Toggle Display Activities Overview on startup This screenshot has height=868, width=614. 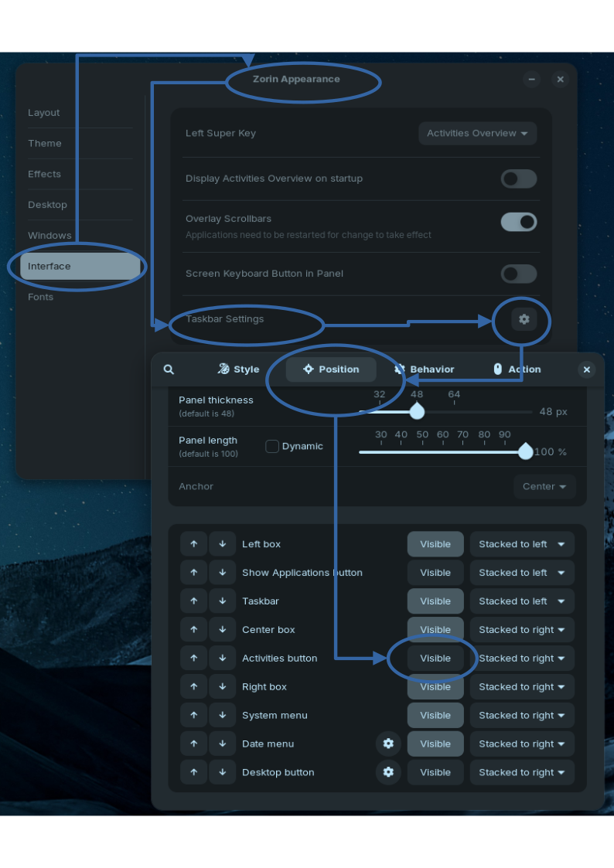(518, 179)
